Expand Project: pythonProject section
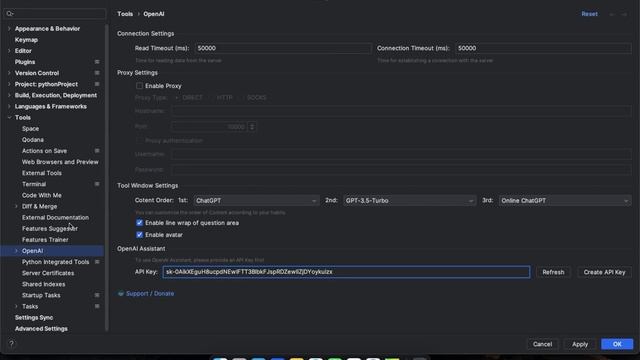This screenshot has height=360, width=640. click(9, 84)
